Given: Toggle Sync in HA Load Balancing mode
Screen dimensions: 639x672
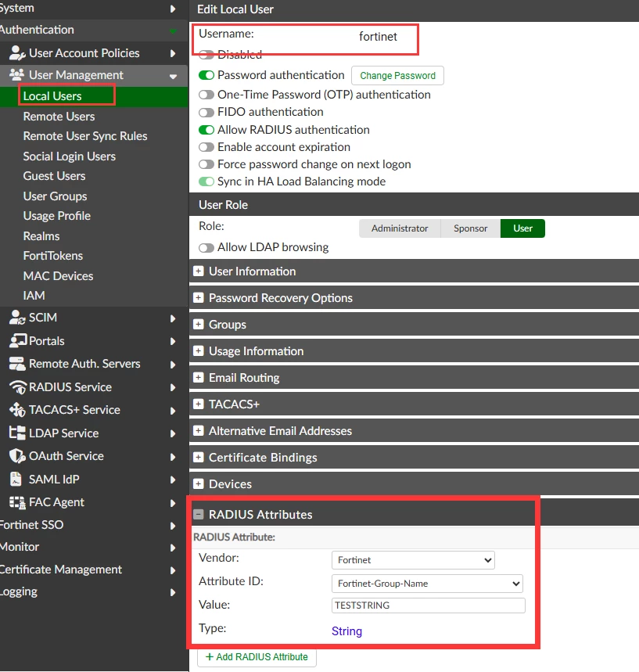Looking at the screenshot, I should tap(206, 181).
